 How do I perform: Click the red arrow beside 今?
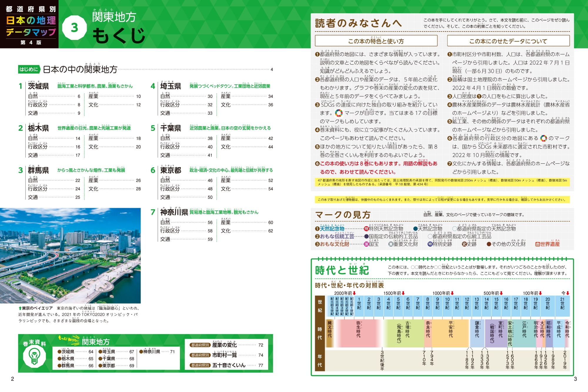(x=568, y=293)
